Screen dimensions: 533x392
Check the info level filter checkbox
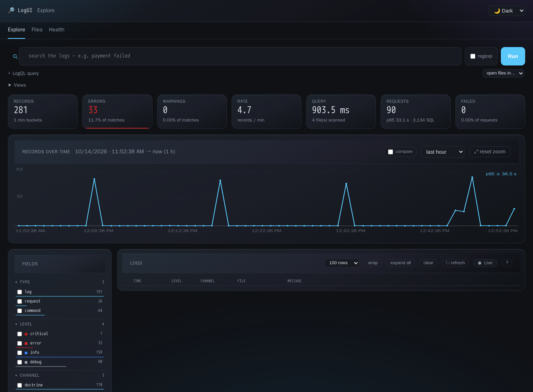[20, 353]
